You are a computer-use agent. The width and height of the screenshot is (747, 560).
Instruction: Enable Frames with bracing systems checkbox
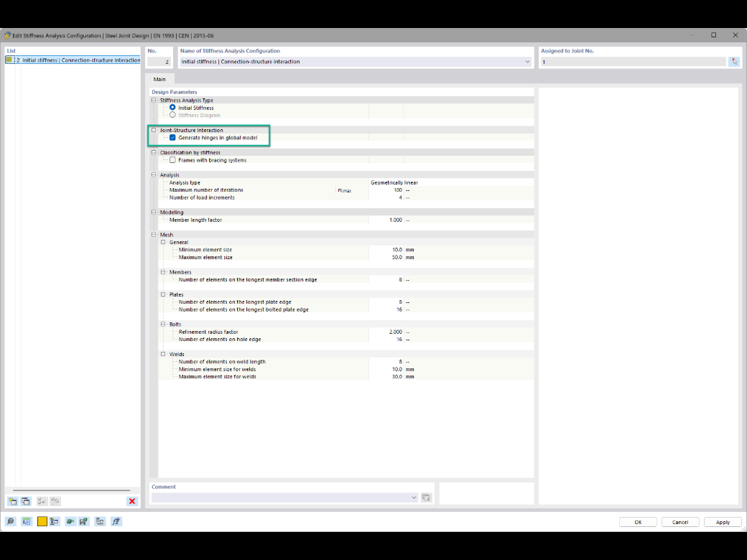coord(172,160)
